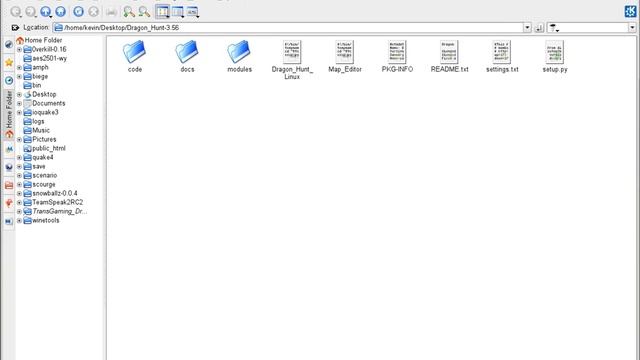Select the logs folder in the tree
This screenshot has height=360, width=640.
click(34, 121)
